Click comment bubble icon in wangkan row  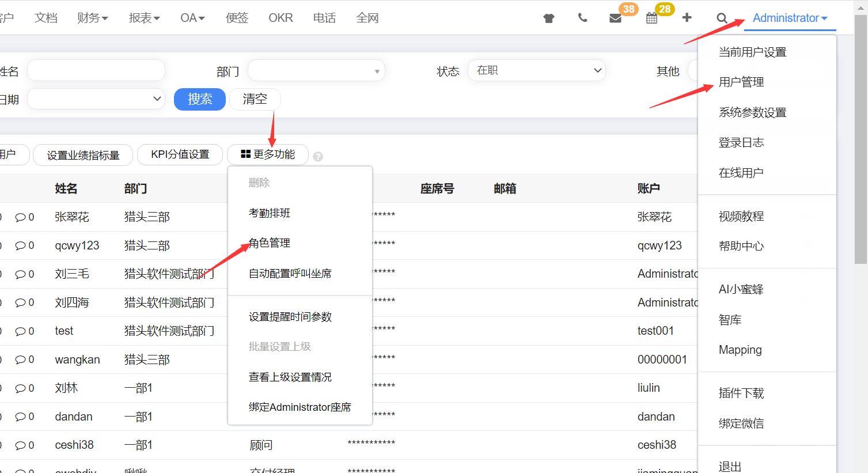(21, 360)
